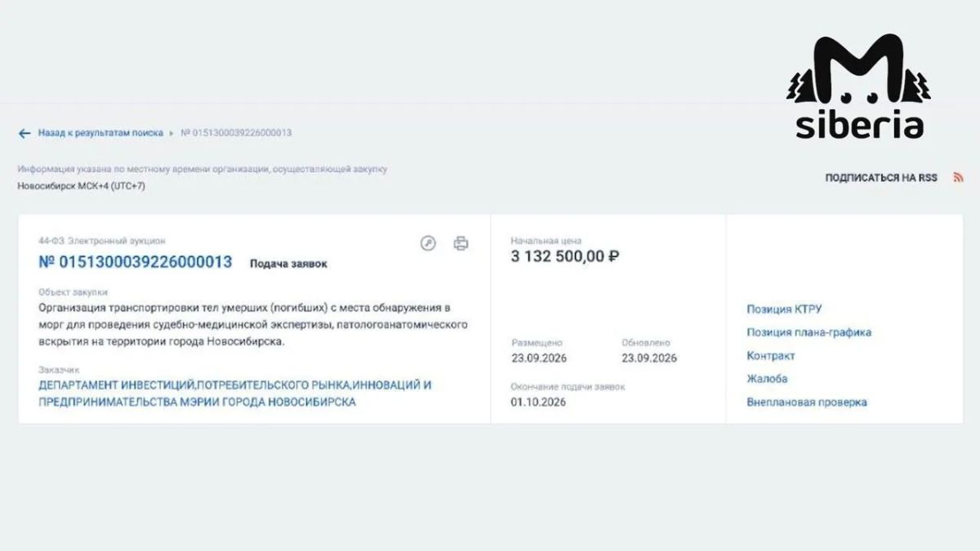980x551 pixels.
Task: Go back via Назад к результатам поиска
Action: 100,132
